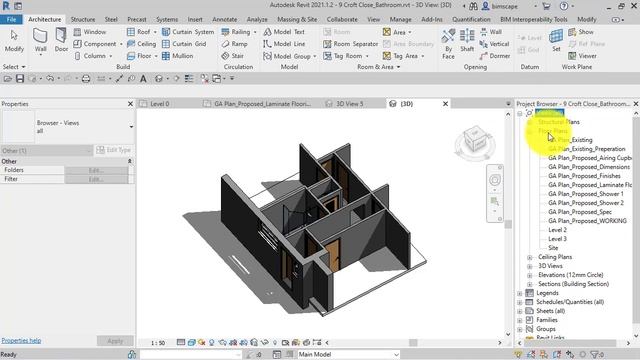Expand the Families node

(520, 320)
